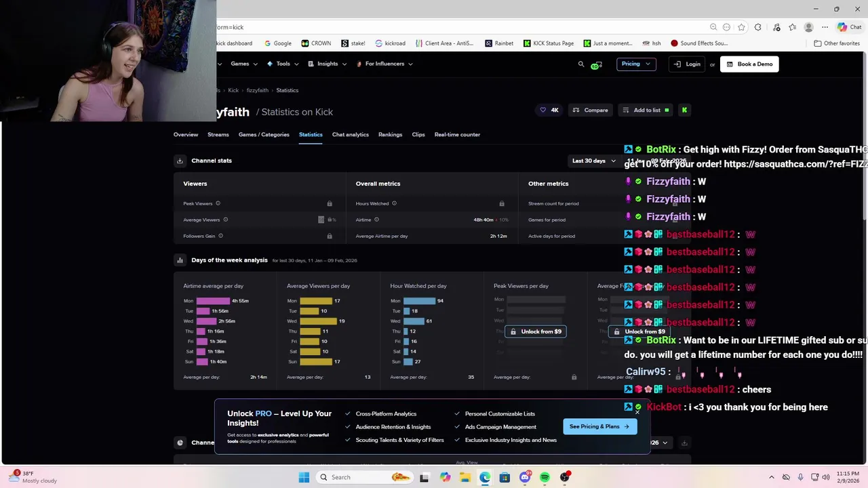Close the Unlock PRO banner
The height and width of the screenshot is (488, 868).
coord(637,411)
